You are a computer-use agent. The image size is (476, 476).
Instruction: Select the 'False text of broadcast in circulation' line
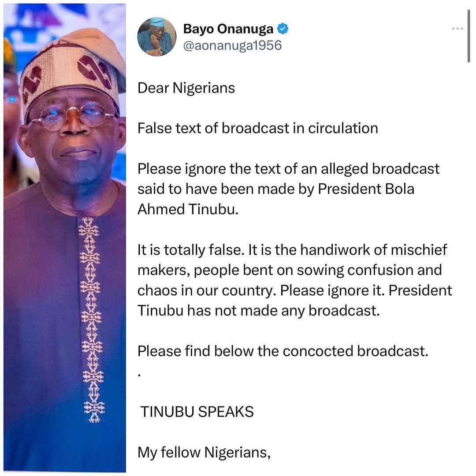click(258, 128)
